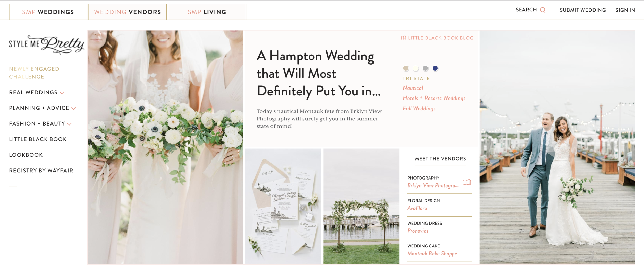The height and width of the screenshot is (276, 644).
Task: Switch to the WEDDING VENDORS tab
Action: (127, 12)
